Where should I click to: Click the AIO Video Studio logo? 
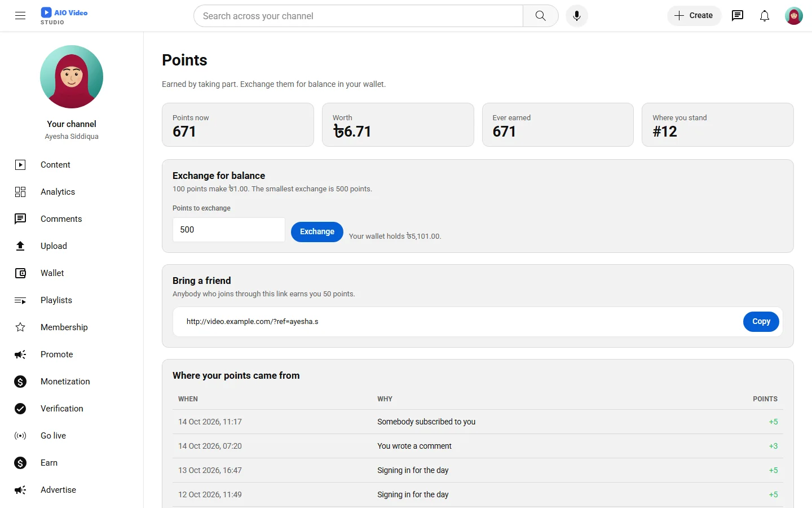64,16
